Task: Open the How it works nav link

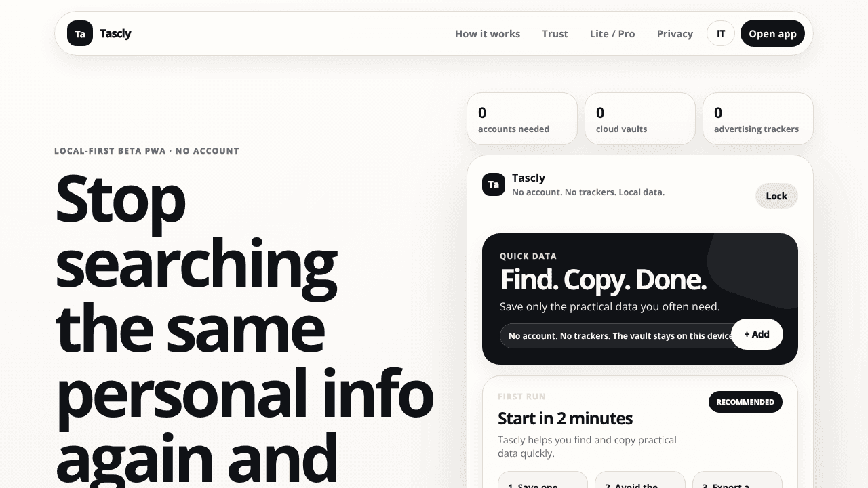Action: (488, 33)
